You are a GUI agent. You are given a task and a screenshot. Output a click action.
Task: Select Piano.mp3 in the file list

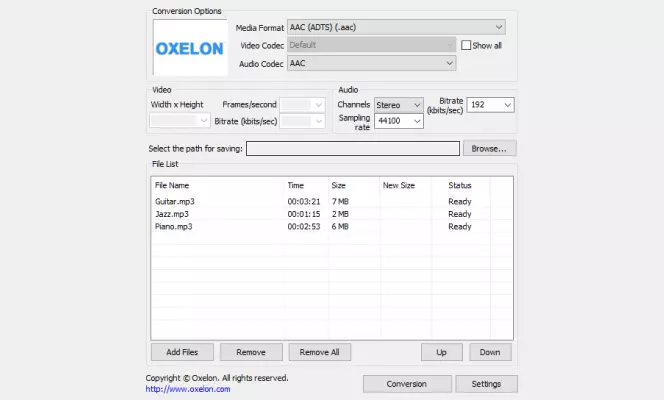(173, 226)
